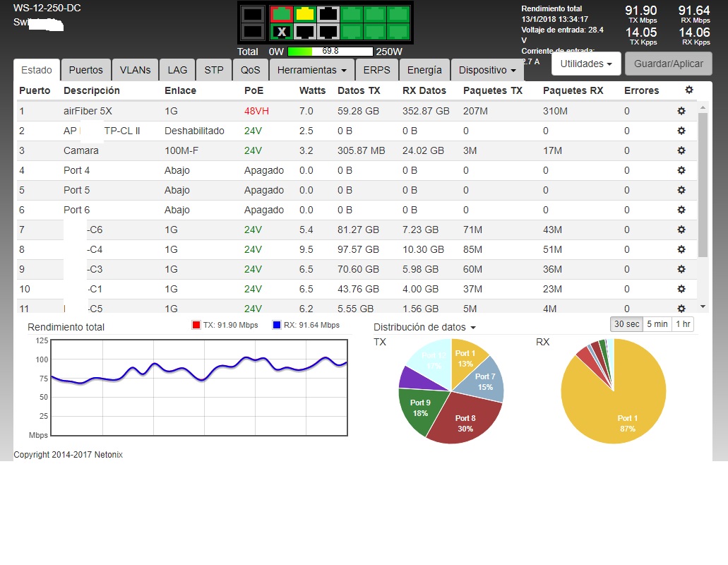Expand the Distribución de datos dropdown
Screen dimensions: 728x565
point(424,327)
